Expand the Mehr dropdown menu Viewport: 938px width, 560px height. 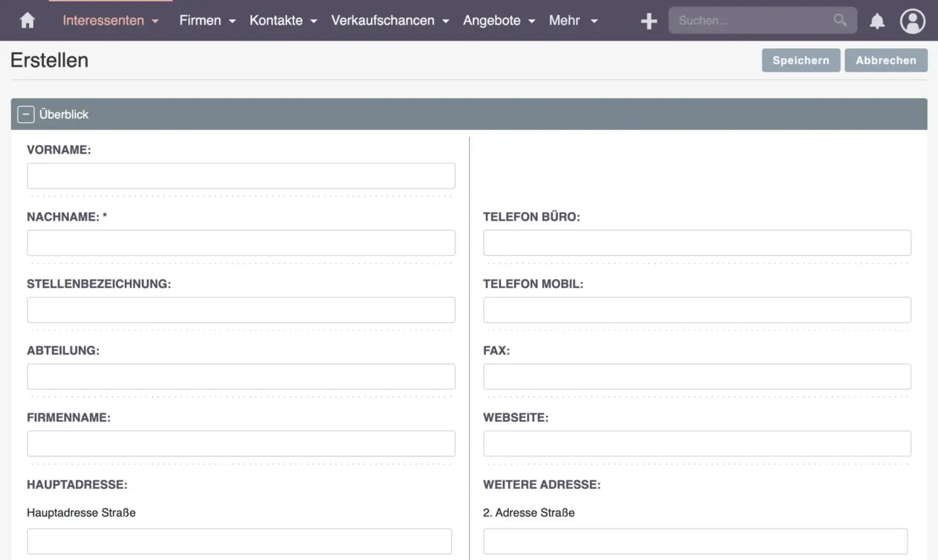click(594, 21)
